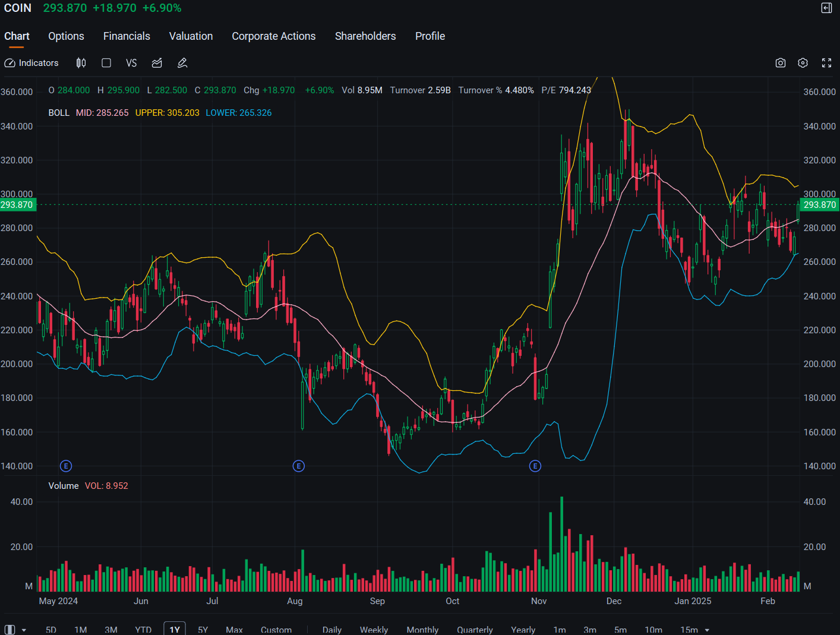
Task: Switch to Quarterly candles
Action: coord(475,630)
